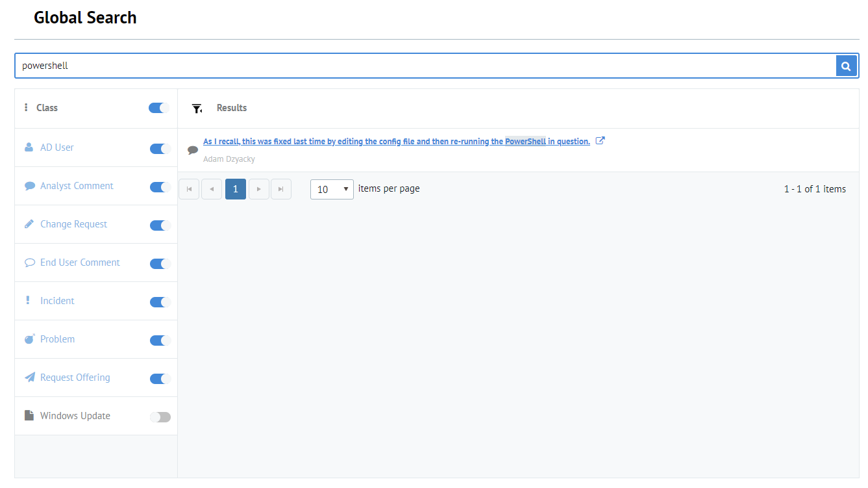This screenshot has height=488, width=868.
Task: Disable the AD User toggle
Action: [x=159, y=148]
